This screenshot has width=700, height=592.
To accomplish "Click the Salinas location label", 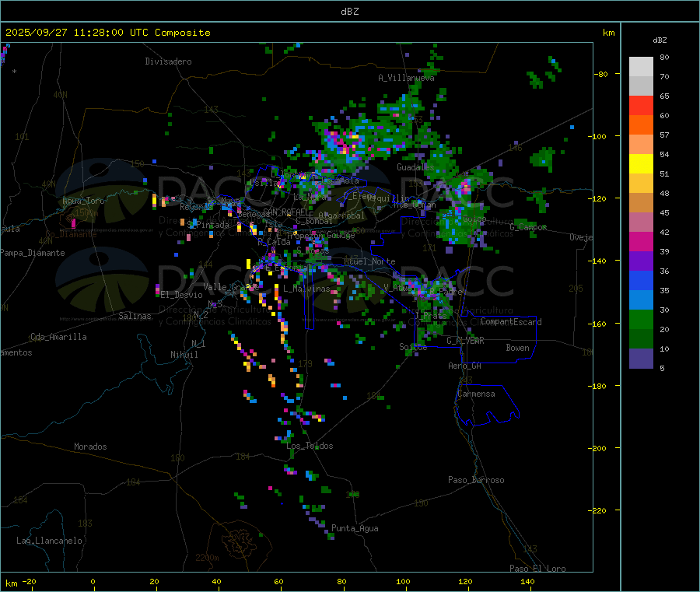I will pos(135,316).
